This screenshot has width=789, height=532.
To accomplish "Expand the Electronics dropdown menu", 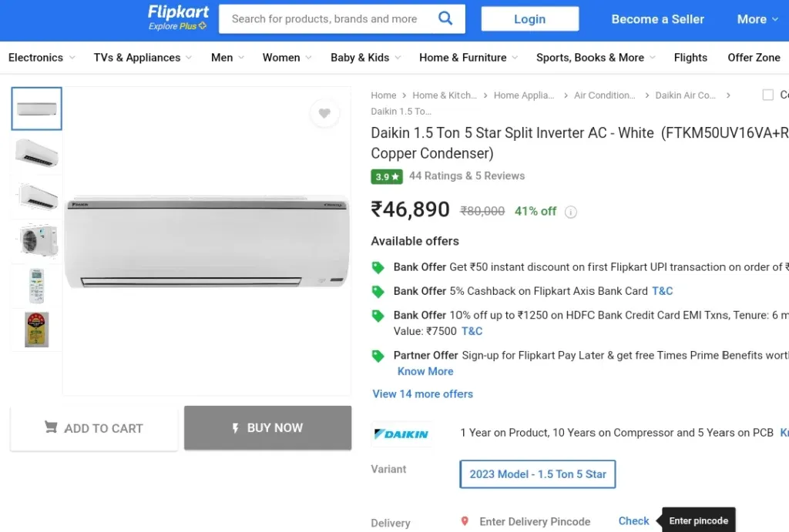I will pos(42,57).
